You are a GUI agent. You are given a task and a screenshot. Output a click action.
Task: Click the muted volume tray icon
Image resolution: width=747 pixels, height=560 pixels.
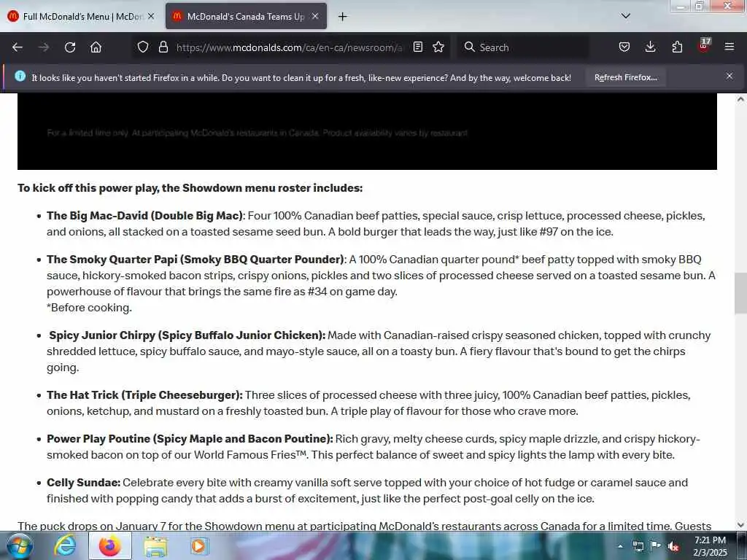(673, 547)
